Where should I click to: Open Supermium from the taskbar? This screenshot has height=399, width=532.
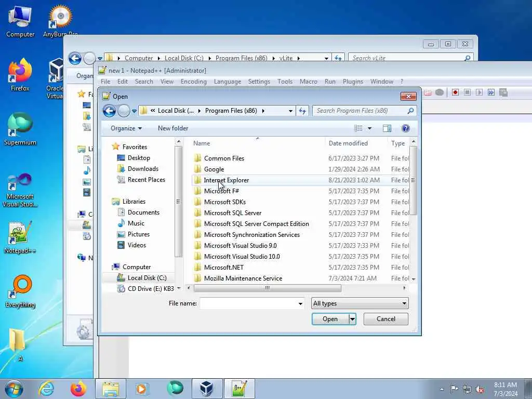[x=175, y=389]
